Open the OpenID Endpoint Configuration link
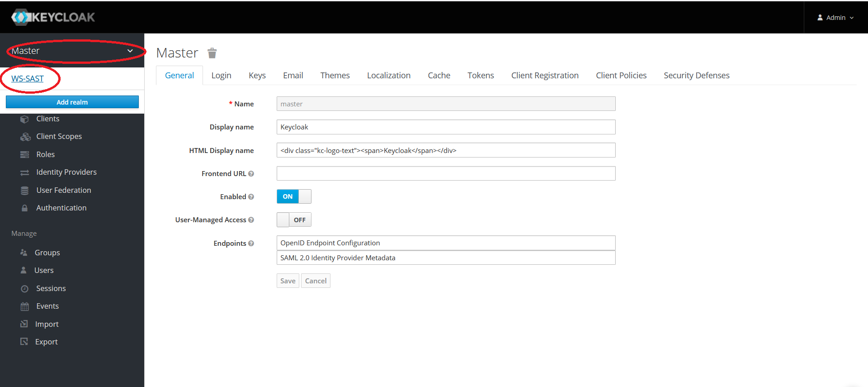868x387 pixels. tap(330, 243)
